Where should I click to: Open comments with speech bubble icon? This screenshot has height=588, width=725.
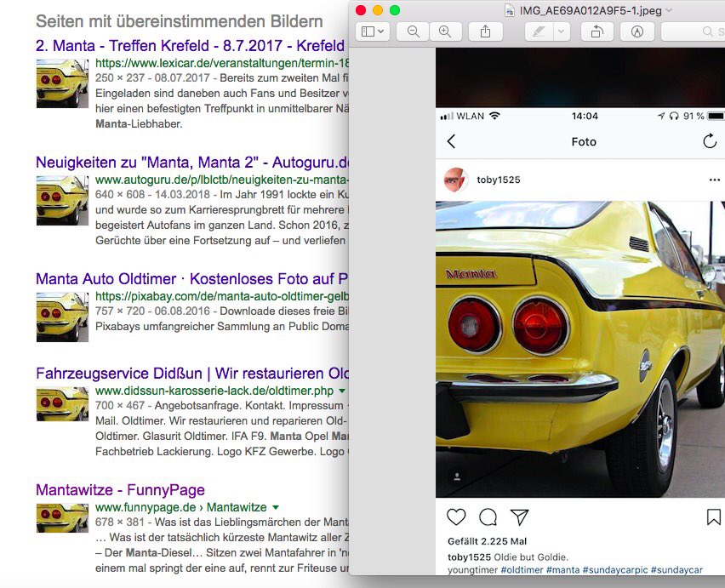(488, 517)
